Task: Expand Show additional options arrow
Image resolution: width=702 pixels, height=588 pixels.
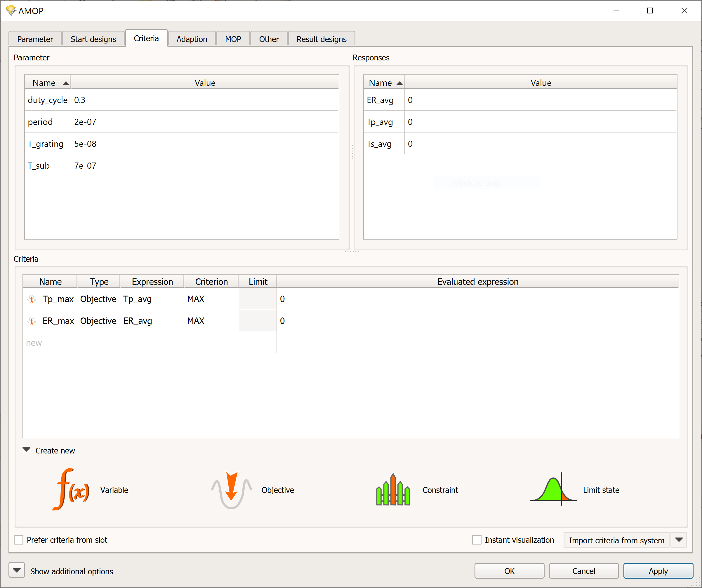Action: pos(17,570)
